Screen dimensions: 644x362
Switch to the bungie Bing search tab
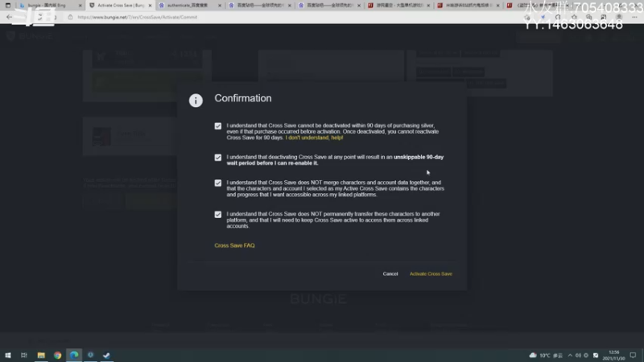(x=47, y=6)
